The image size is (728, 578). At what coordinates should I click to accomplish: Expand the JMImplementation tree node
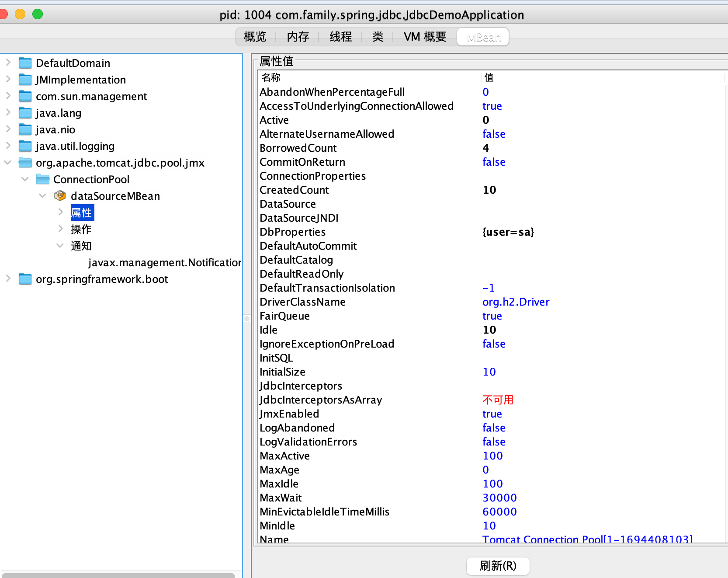click(x=8, y=79)
